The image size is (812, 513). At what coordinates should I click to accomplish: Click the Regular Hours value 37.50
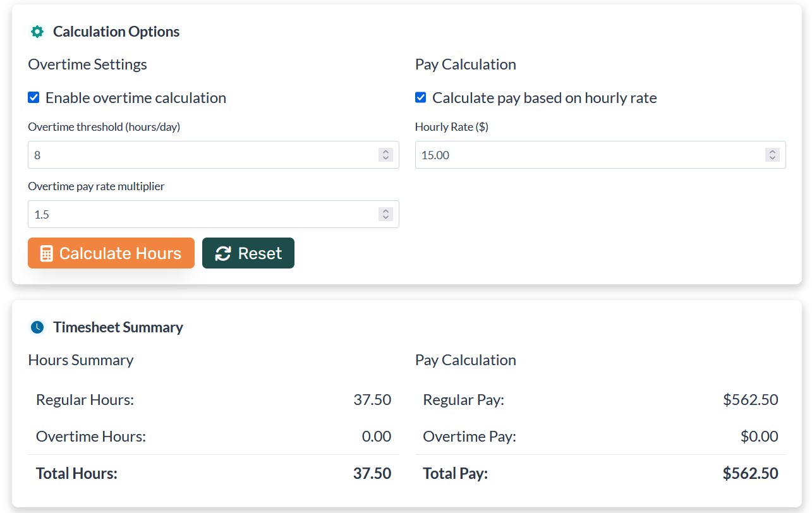tap(372, 400)
